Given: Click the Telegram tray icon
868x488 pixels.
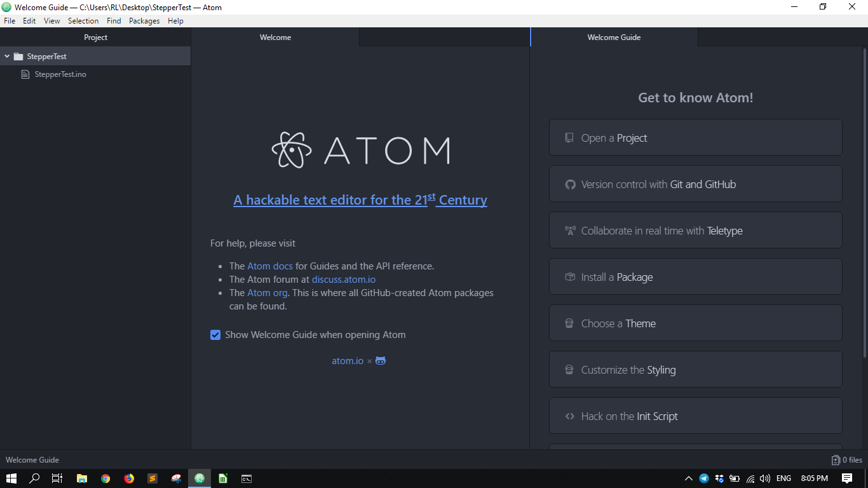Looking at the screenshot, I should [704, 478].
